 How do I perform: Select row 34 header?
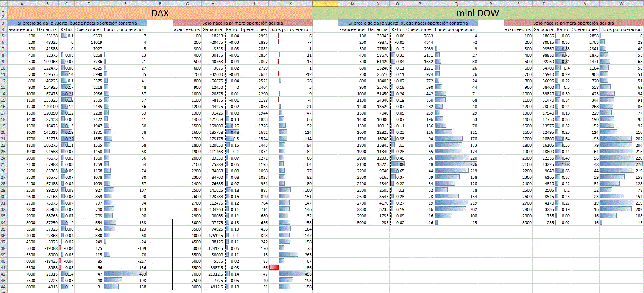[3, 222]
